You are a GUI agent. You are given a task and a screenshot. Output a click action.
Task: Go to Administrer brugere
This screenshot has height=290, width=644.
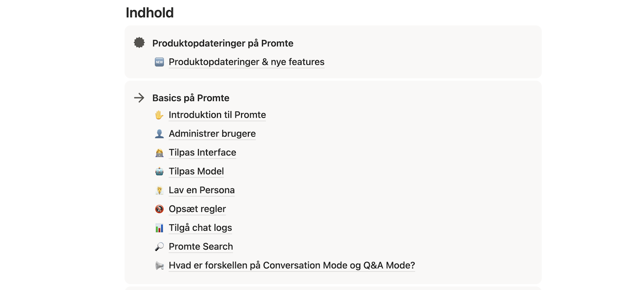pyautogui.click(x=212, y=134)
